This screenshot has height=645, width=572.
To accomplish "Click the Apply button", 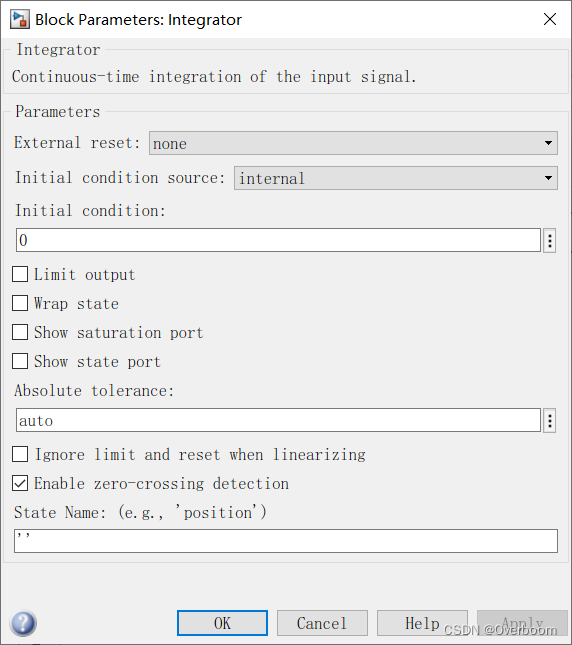I will coord(522,623).
